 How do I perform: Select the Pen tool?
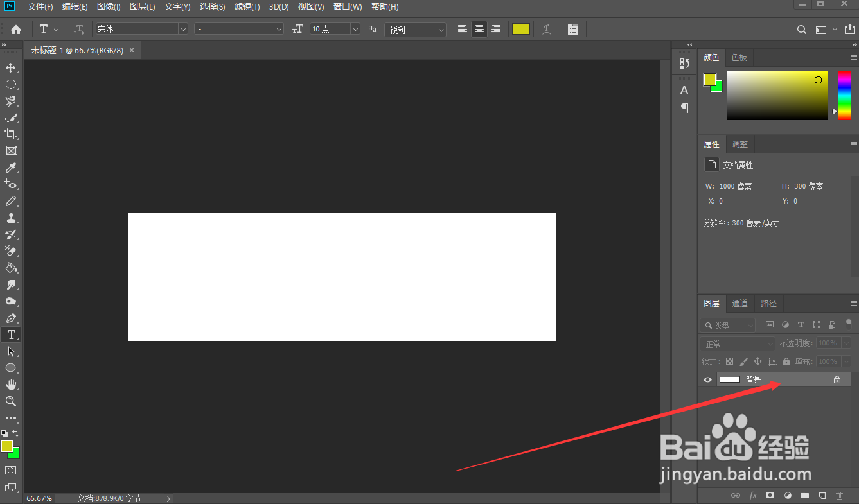coord(11,318)
